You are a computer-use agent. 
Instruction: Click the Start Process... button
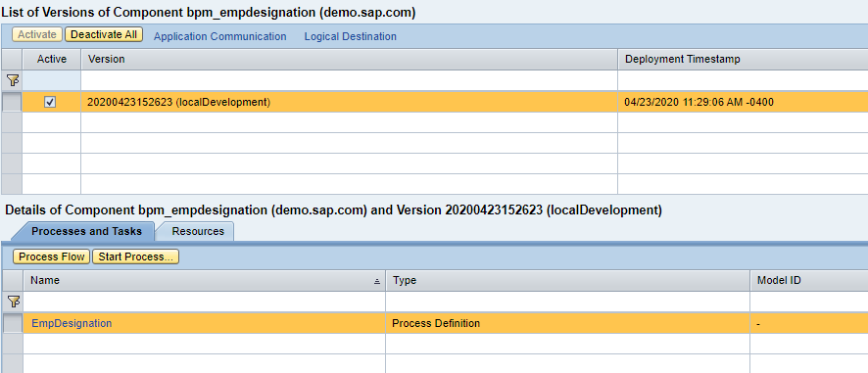(135, 256)
